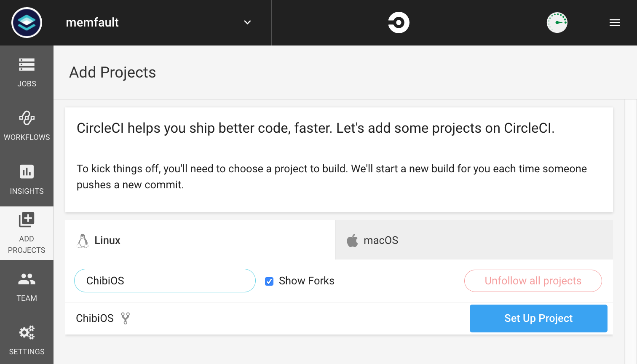This screenshot has width=637, height=364.
Task: Uncheck the Show Forks checkbox
Action: coord(269,281)
